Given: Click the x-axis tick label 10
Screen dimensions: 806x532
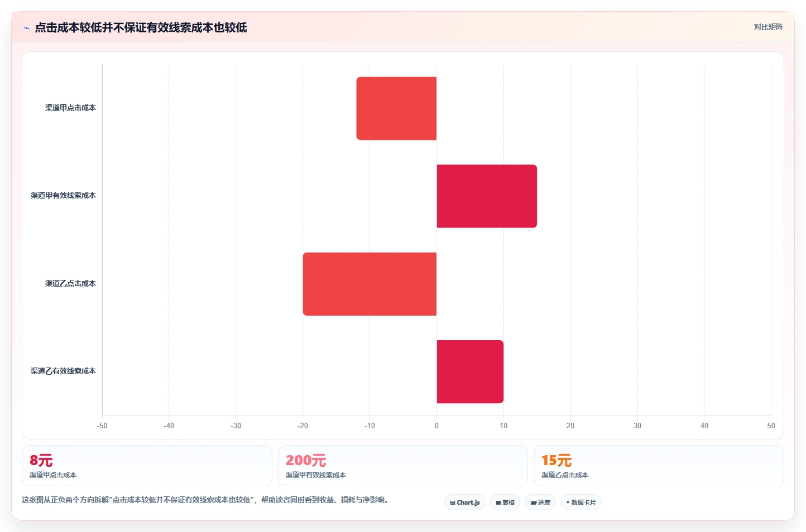Looking at the screenshot, I should 503,425.
